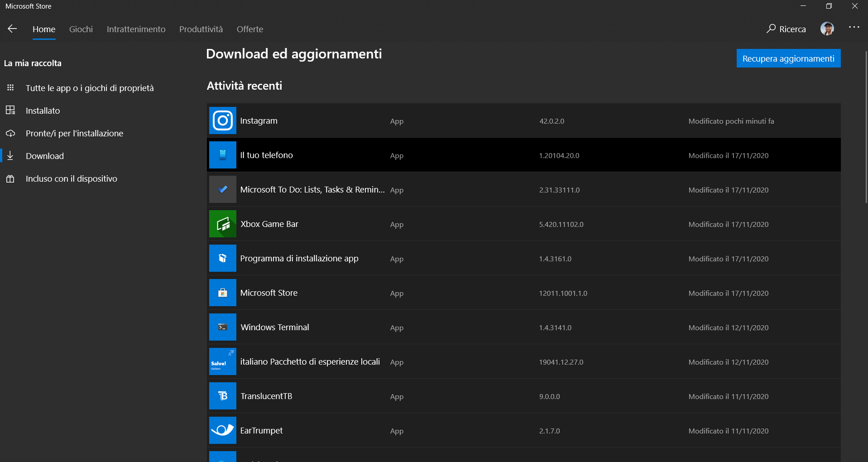Open the Windows Terminal icon
Image resolution: width=868 pixels, height=462 pixels.
(x=223, y=327)
